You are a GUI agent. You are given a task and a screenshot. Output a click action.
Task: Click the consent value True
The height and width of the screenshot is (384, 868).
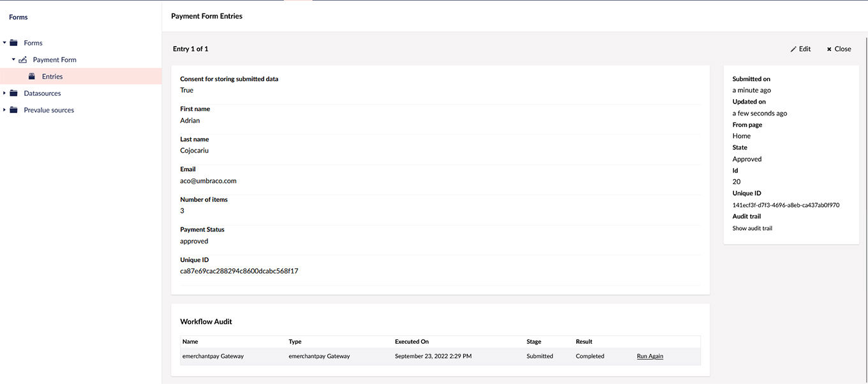(186, 90)
